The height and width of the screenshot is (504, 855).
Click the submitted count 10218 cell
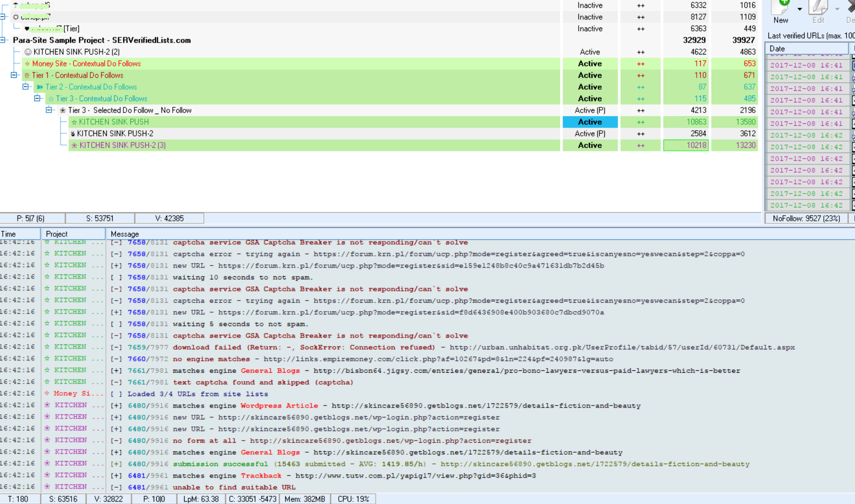tap(686, 145)
